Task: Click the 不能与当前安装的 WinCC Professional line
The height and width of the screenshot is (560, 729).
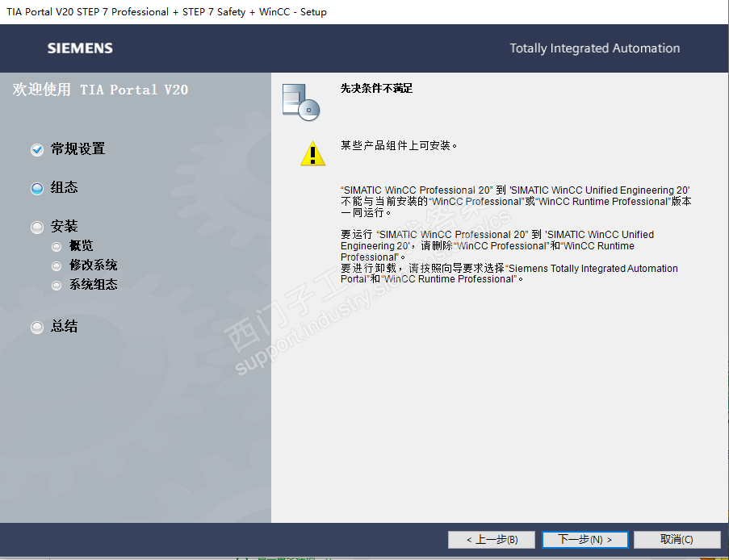Action: [x=516, y=201]
